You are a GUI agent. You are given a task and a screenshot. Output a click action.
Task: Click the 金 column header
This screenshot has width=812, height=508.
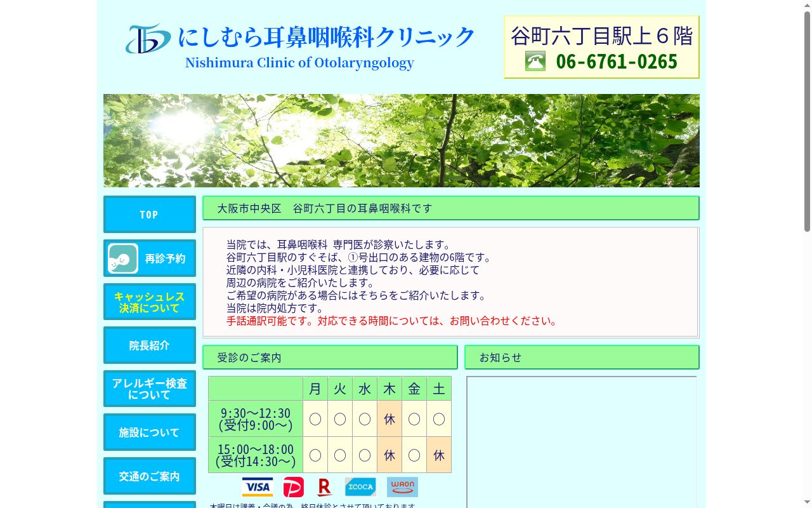(414, 389)
